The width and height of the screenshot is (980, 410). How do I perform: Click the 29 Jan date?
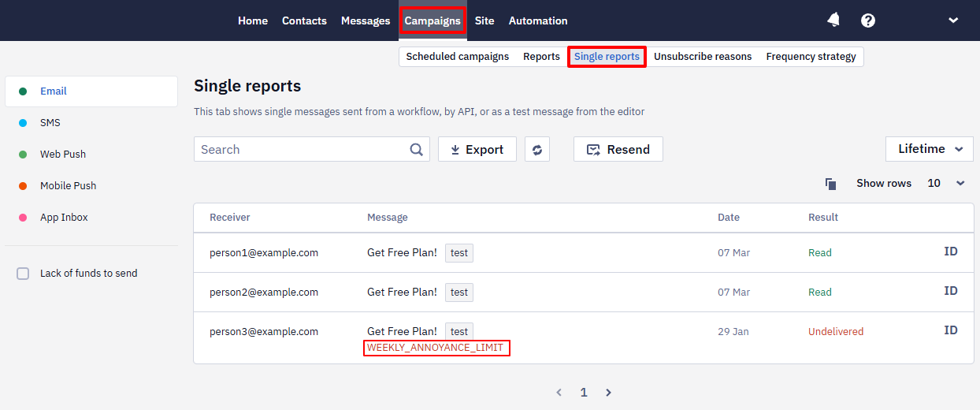(x=733, y=332)
